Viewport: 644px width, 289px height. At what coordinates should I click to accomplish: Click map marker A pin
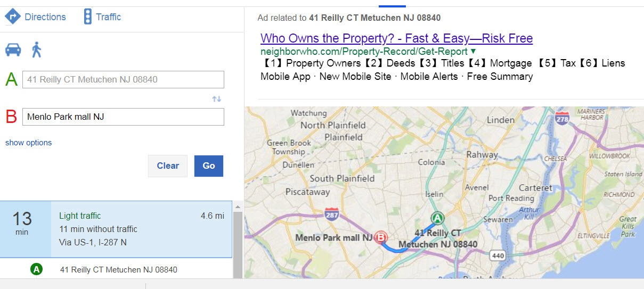coord(437,218)
